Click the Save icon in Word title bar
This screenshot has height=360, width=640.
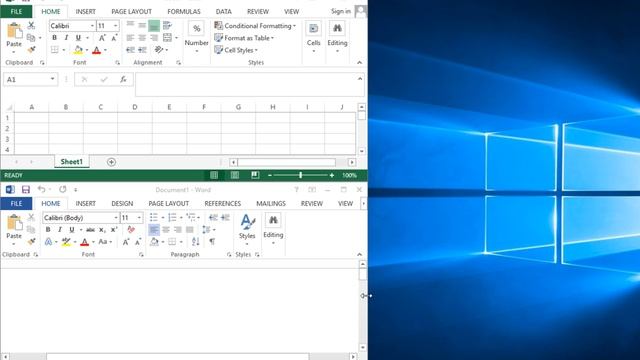coord(26,189)
